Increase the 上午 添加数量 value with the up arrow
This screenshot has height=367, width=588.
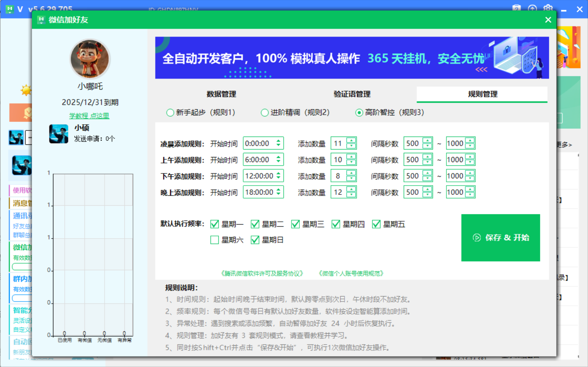(x=352, y=157)
